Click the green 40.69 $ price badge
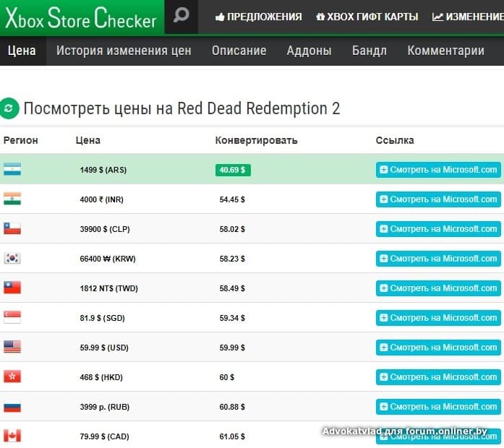This screenshot has height=448, width=504. (x=233, y=170)
